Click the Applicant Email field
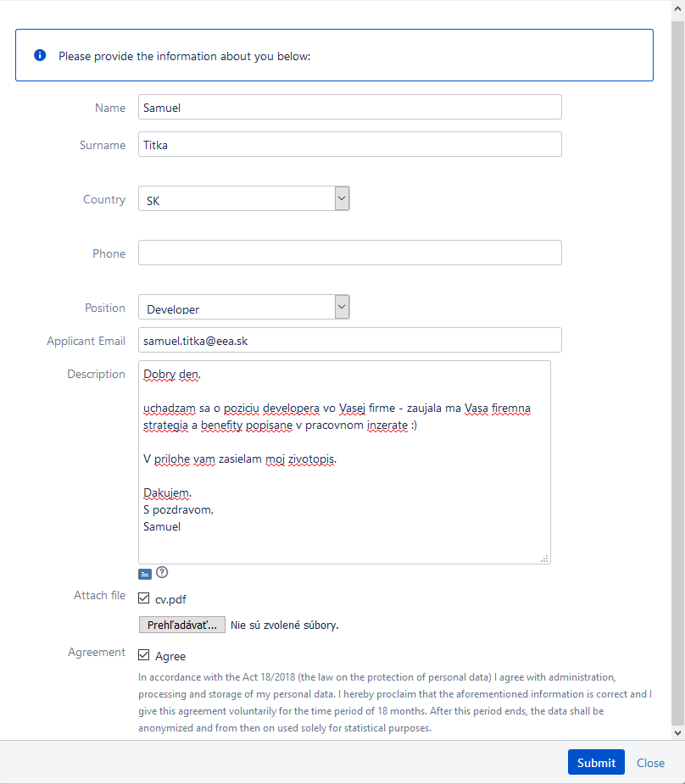The width and height of the screenshot is (685, 784). (x=349, y=341)
